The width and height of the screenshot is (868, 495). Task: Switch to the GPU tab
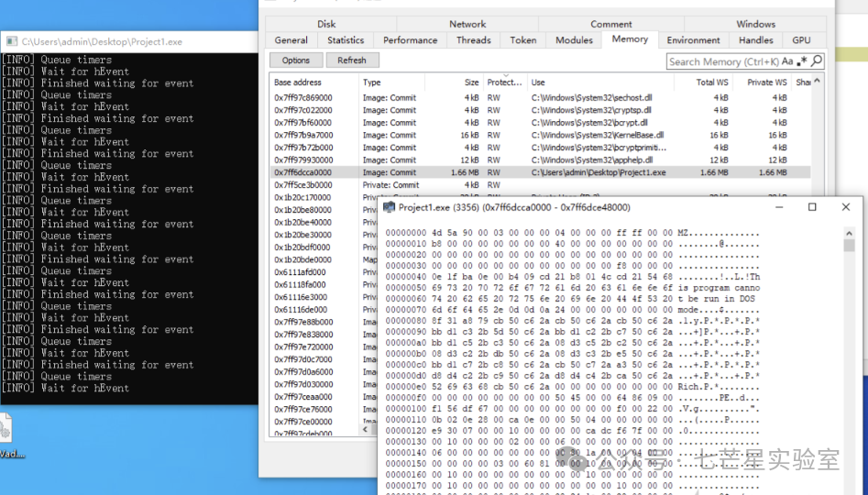click(x=801, y=39)
